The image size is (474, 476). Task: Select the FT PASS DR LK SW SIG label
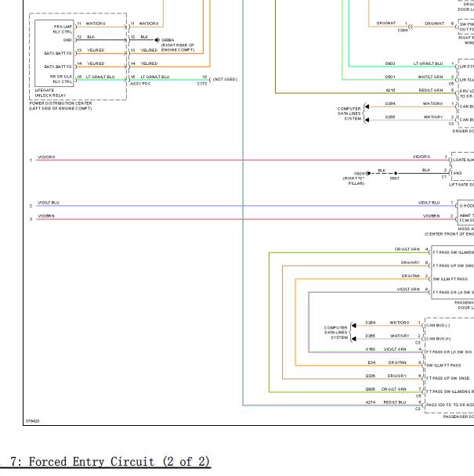[x=449, y=352]
